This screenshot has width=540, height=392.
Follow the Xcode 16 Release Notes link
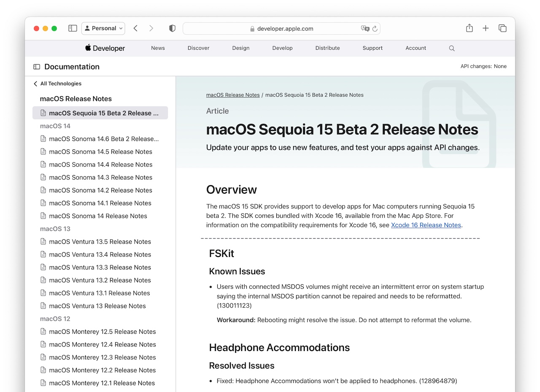pyautogui.click(x=426, y=225)
